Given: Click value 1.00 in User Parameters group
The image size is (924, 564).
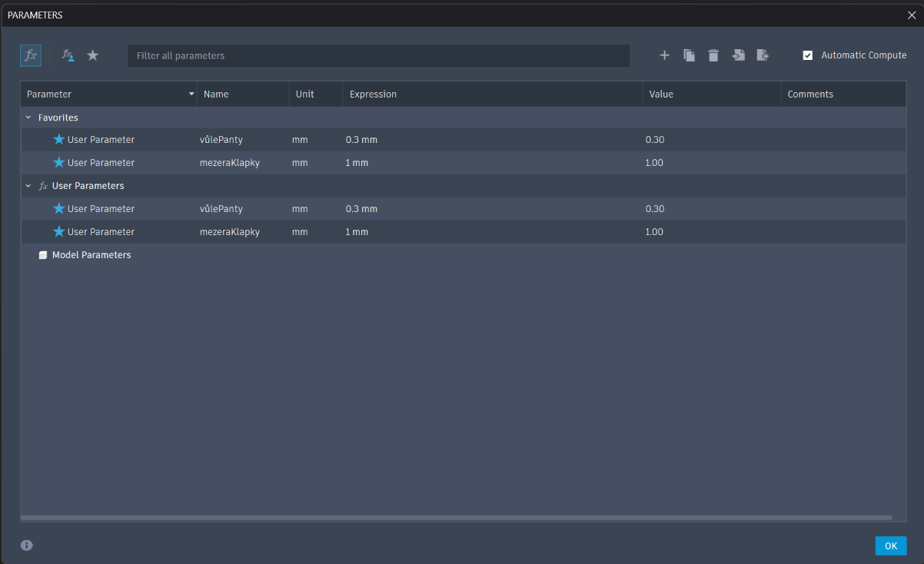Looking at the screenshot, I should coord(655,232).
